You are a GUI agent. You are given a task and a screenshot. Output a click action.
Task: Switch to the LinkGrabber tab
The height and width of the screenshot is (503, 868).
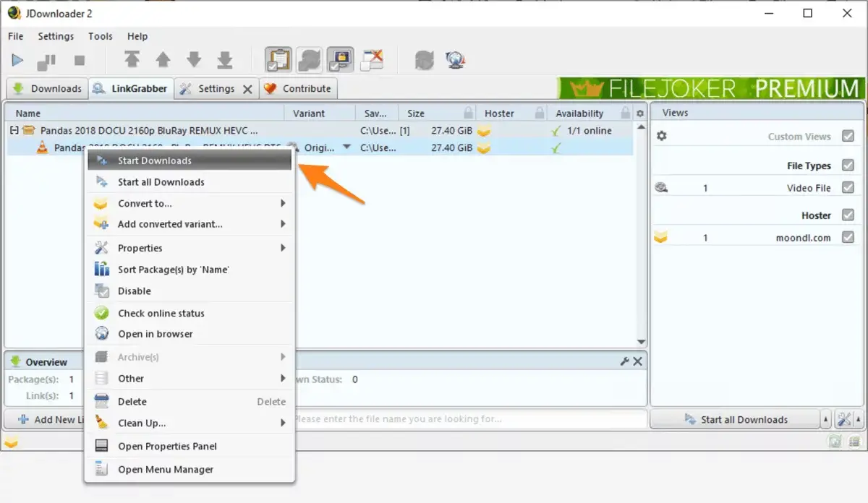pos(129,88)
